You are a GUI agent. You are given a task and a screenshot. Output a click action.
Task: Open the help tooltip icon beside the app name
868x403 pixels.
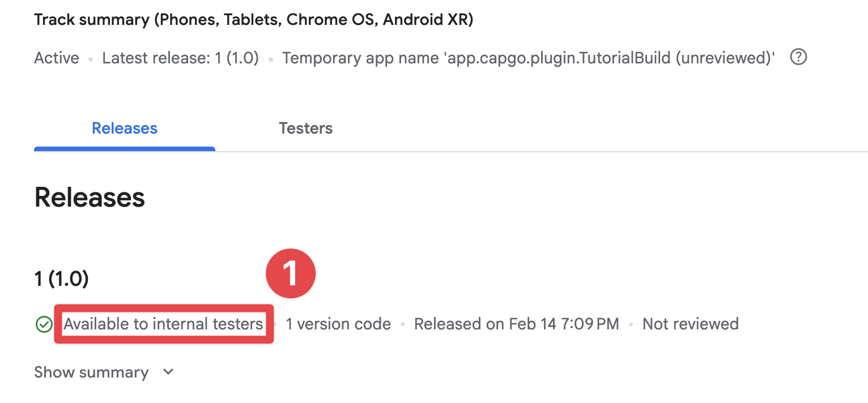tap(798, 57)
